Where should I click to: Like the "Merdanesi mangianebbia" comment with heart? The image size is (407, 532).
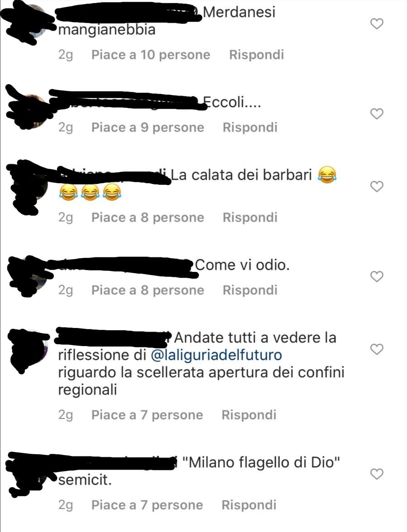coord(376,24)
